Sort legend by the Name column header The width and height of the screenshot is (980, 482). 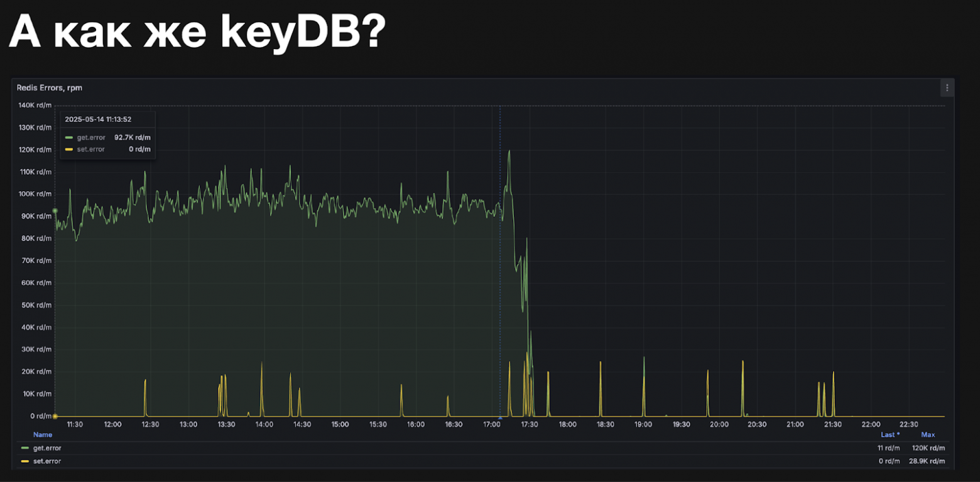tap(43, 435)
